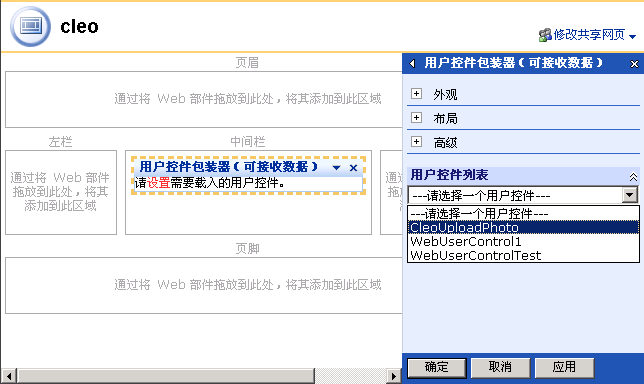Click the horizontal scrollbar left arrow
Viewport: 644px width, 384px height.
[x=9, y=376]
